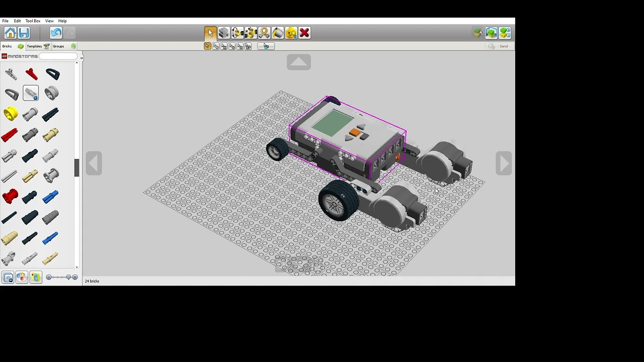Choose the fourth selection sub-tool
The image size is (644, 362).
[x=232, y=46]
